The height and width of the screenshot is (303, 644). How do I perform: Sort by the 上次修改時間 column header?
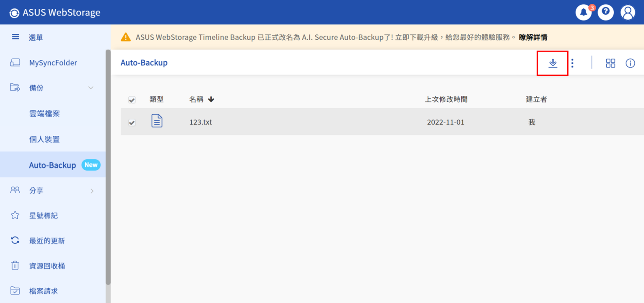click(446, 99)
